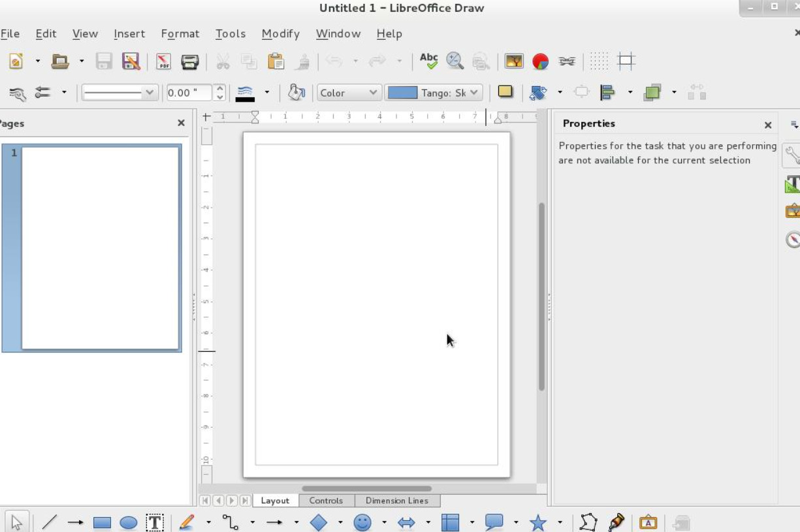
Task: Select the Ellipse tool
Action: pos(129,522)
